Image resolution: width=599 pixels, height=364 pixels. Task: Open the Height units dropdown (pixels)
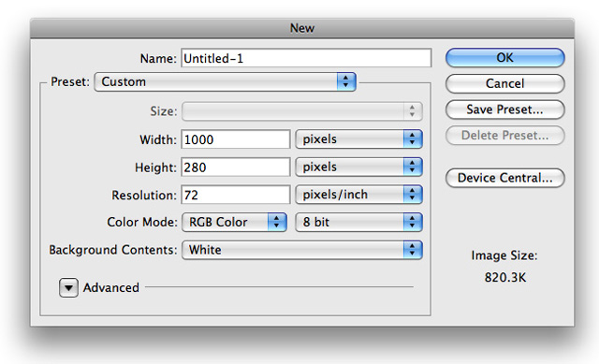pos(358,167)
